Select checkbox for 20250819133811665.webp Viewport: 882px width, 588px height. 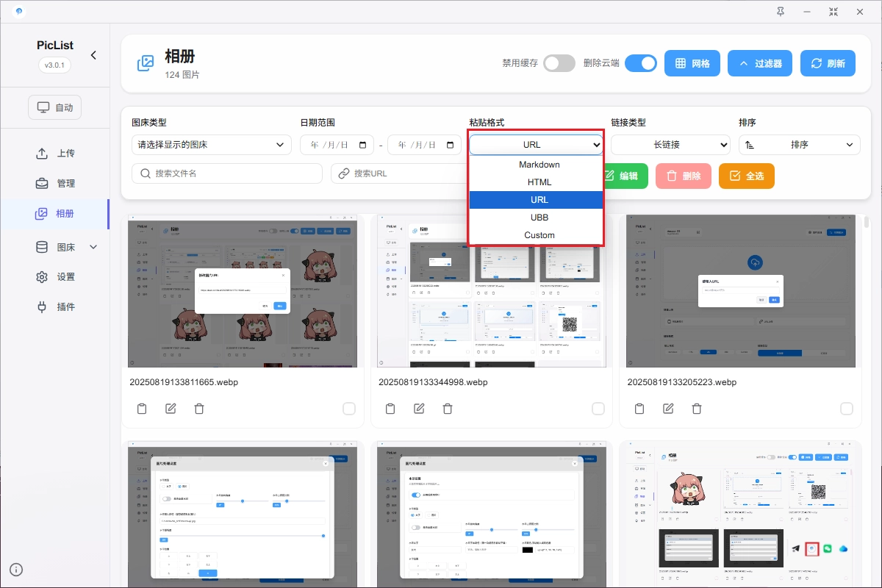click(349, 409)
